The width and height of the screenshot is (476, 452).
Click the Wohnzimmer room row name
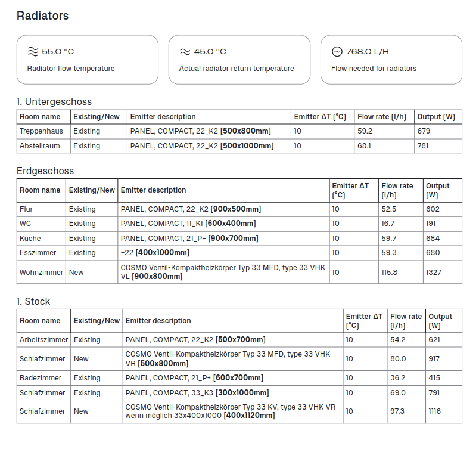click(41, 272)
